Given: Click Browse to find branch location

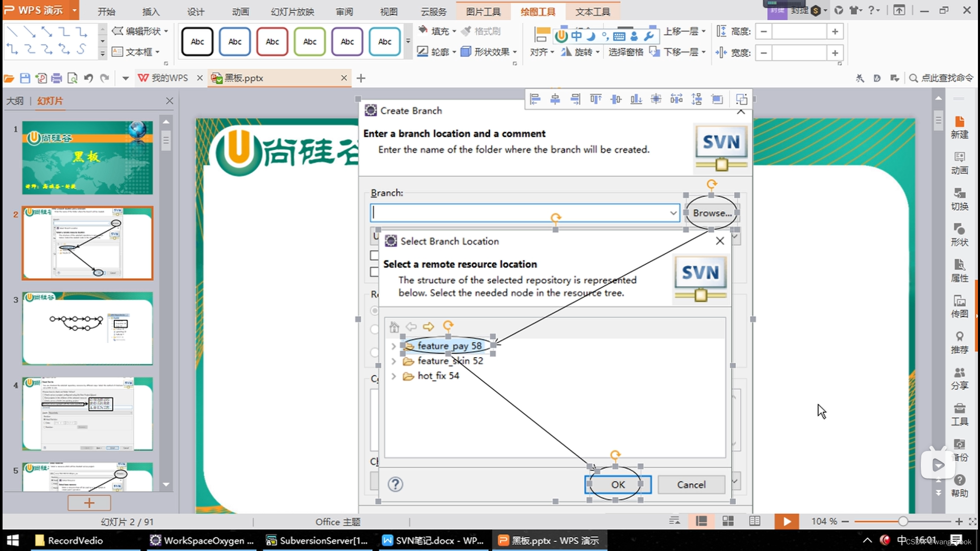Looking at the screenshot, I should click(x=712, y=213).
